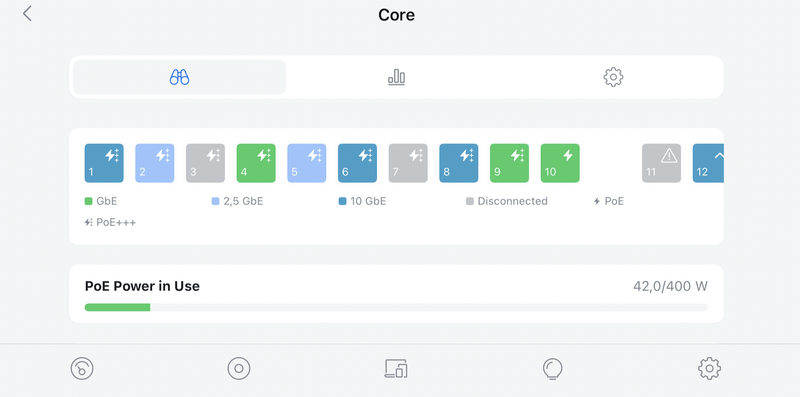Image resolution: width=800 pixels, height=397 pixels.
Task: Select port 2 (2,5 GbE)
Action: tap(155, 163)
